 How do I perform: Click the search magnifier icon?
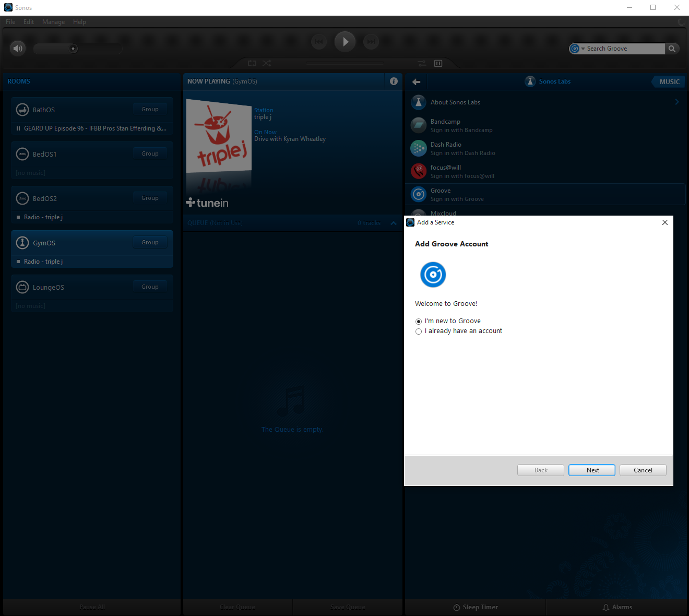672,49
